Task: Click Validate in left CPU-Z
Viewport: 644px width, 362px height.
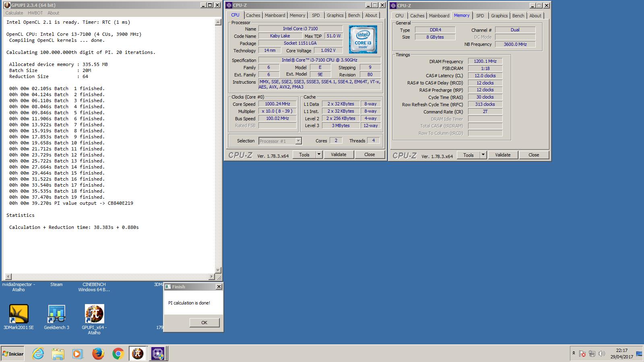Action: (339, 154)
